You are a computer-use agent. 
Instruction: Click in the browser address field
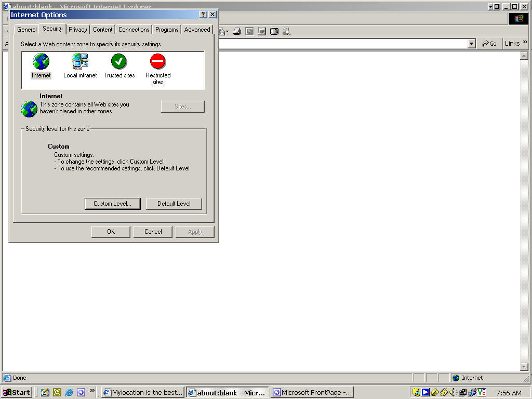[343, 44]
